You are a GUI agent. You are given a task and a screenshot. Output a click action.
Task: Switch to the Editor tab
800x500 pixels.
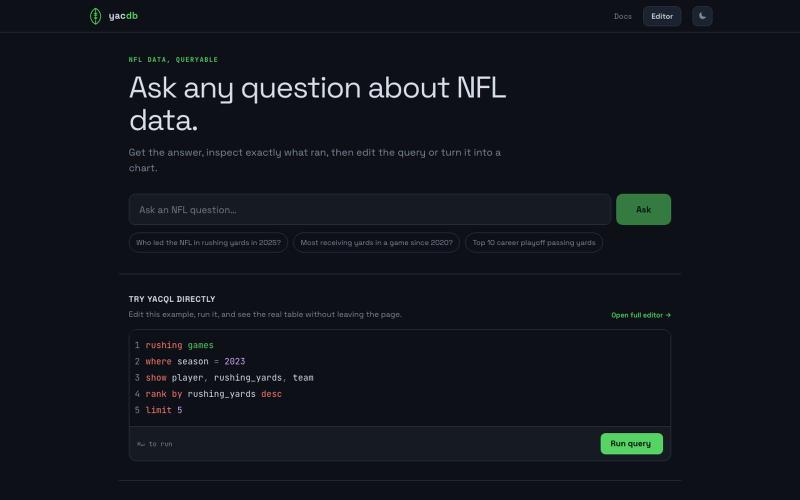(x=662, y=16)
